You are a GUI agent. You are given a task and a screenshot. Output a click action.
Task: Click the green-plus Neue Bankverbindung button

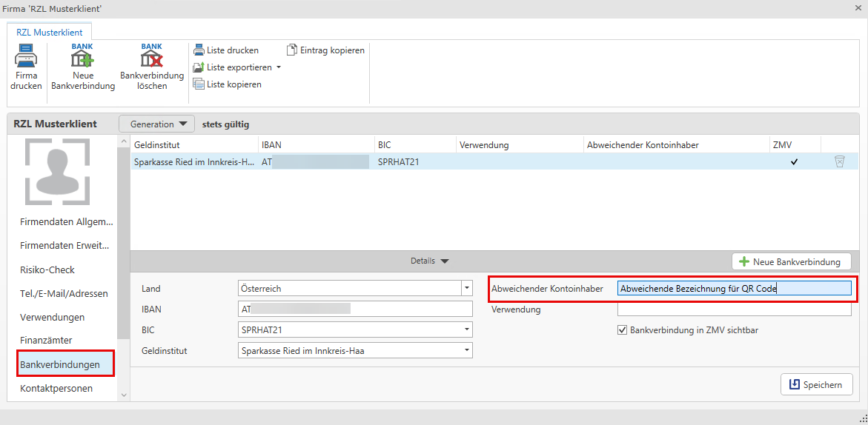[790, 262]
